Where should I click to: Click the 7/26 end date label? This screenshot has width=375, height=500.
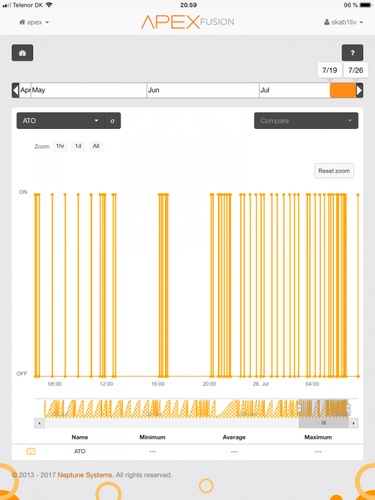pyautogui.click(x=356, y=70)
